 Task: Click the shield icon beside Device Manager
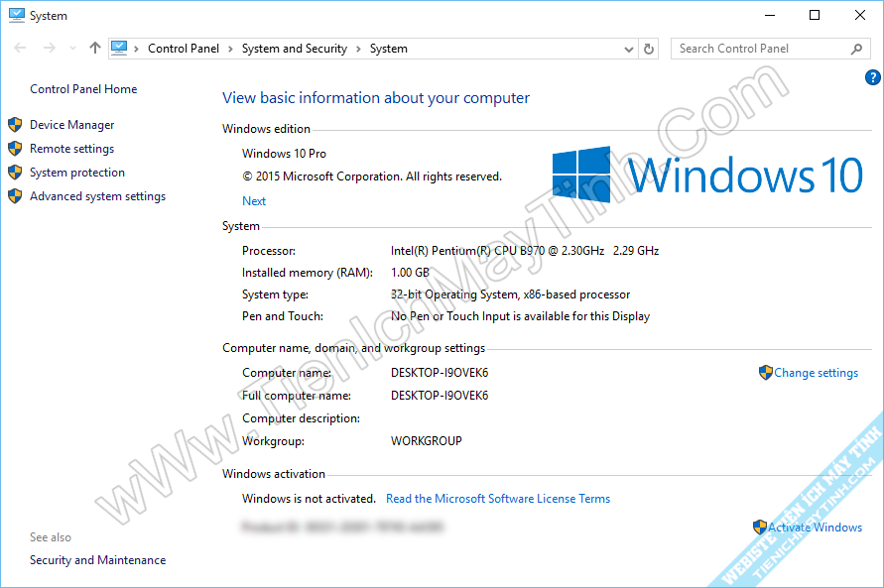15,125
